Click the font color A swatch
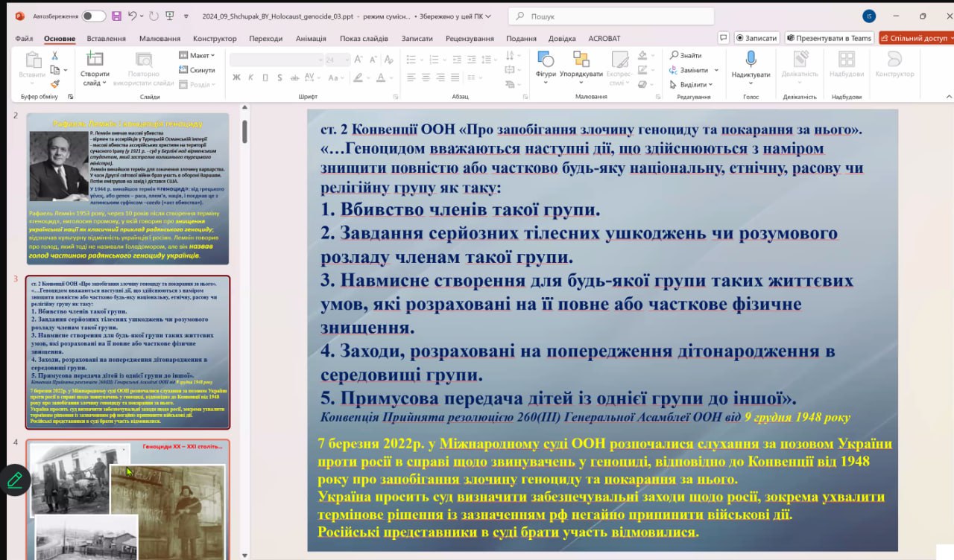Screen dimensions: 954x560 pos(380,77)
